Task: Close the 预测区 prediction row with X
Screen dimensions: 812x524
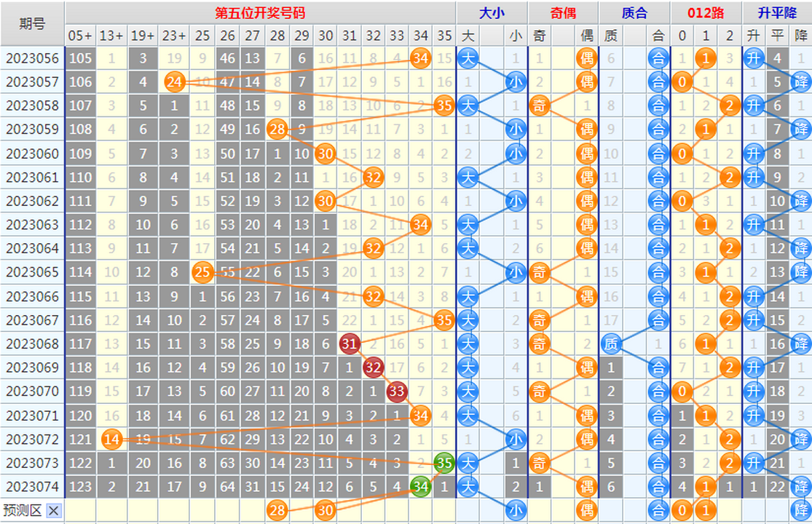Action: [53, 511]
